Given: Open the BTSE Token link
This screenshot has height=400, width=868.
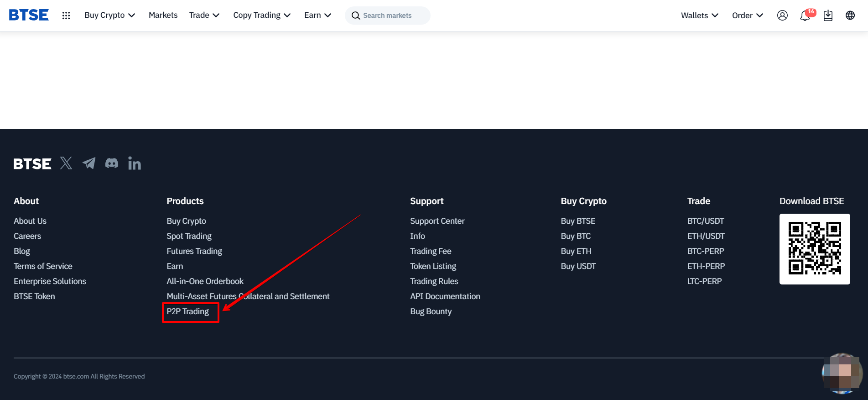Looking at the screenshot, I should 34,296.
